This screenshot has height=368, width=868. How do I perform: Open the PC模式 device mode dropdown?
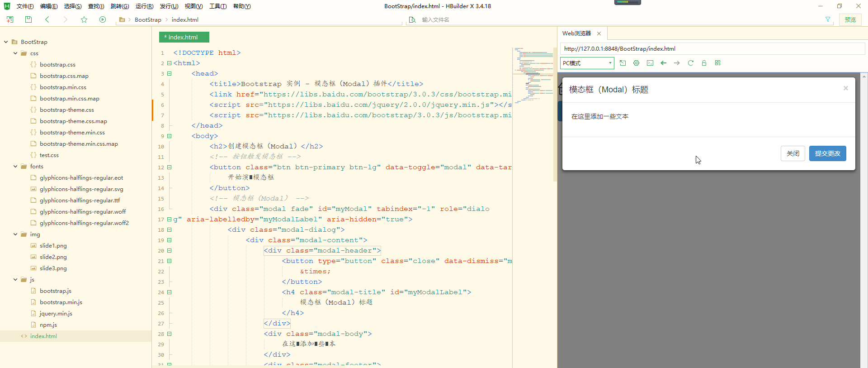tap(587, 63)
